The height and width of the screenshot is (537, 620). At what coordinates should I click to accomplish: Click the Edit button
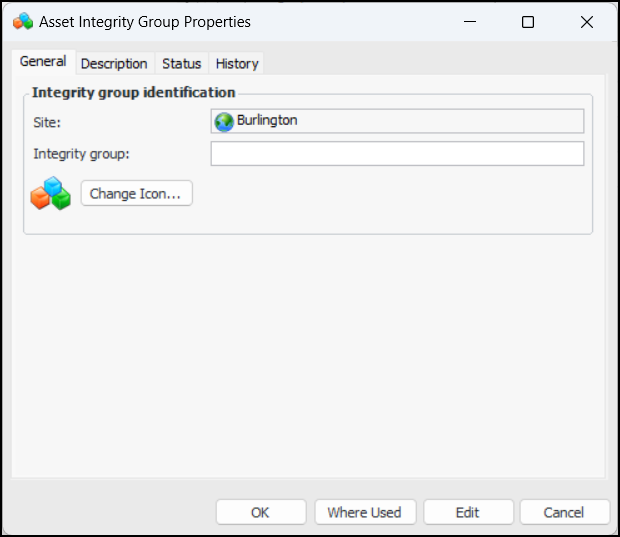point(468,512)
